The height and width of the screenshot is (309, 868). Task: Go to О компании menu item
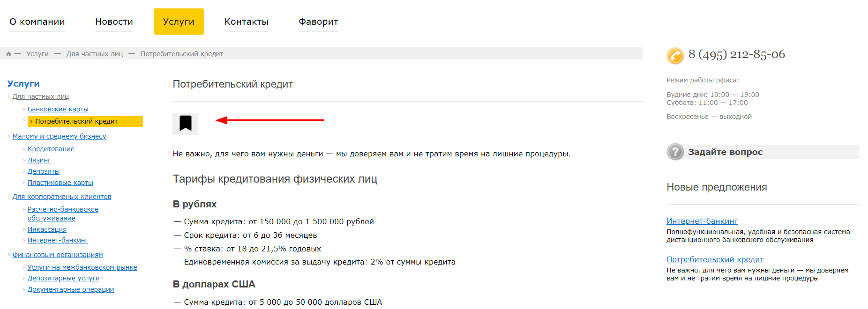37,22
